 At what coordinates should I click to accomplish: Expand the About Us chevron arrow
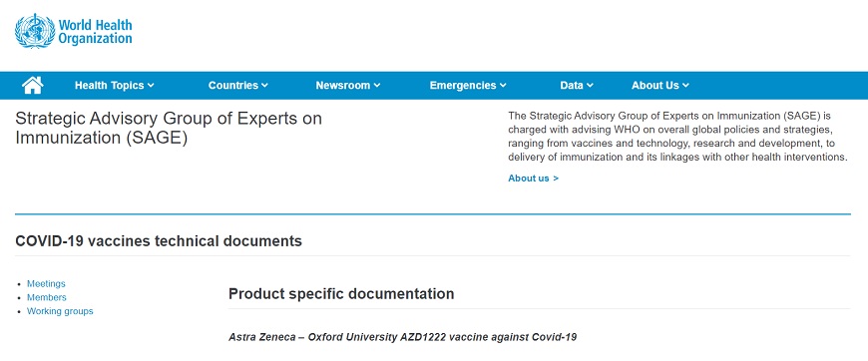(685, 86)
